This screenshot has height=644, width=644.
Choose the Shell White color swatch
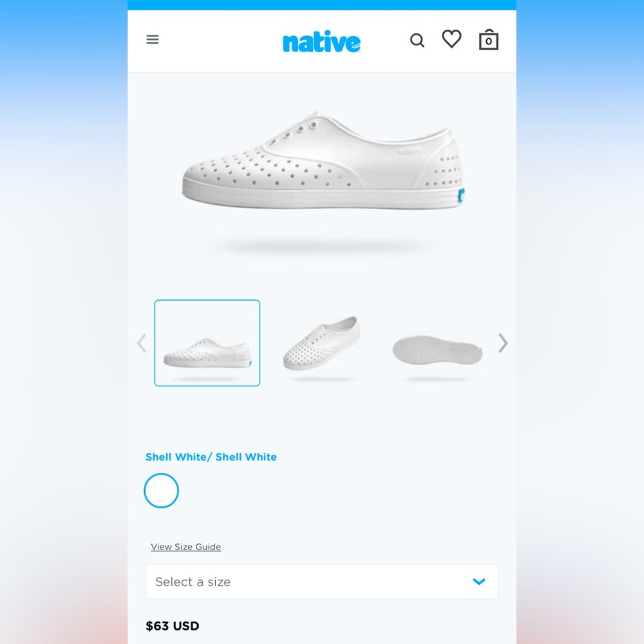(162, 490)
